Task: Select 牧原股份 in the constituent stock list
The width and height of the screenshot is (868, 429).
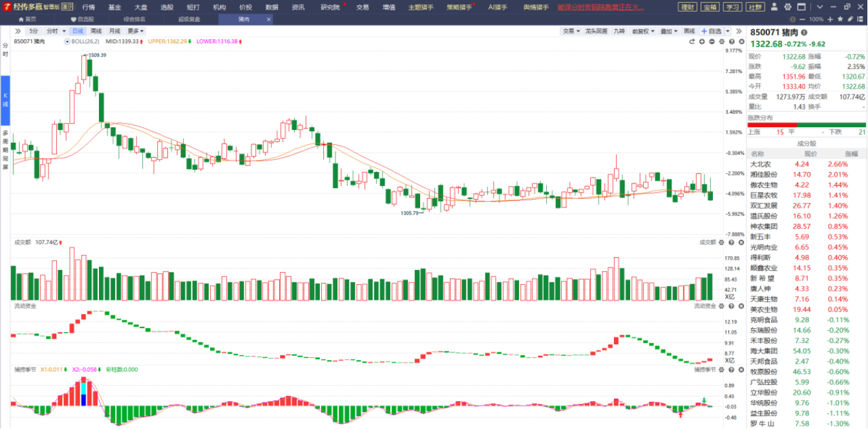Action: tap(763, 371)
